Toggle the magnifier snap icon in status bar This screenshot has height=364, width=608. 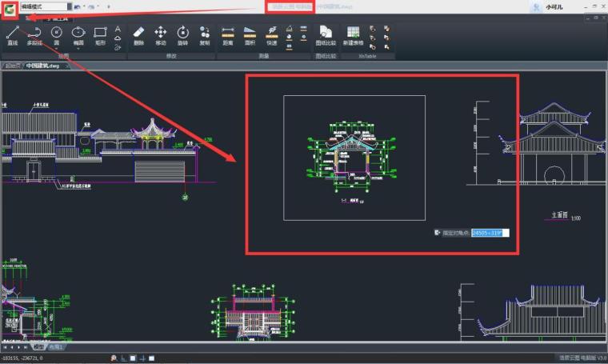coord(114,358)
